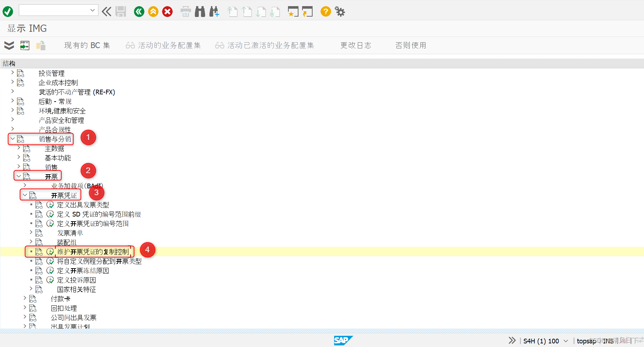644x347 pixels.
Task: Click the Find Next binoculars icon
Action: [x=214, y=12]
